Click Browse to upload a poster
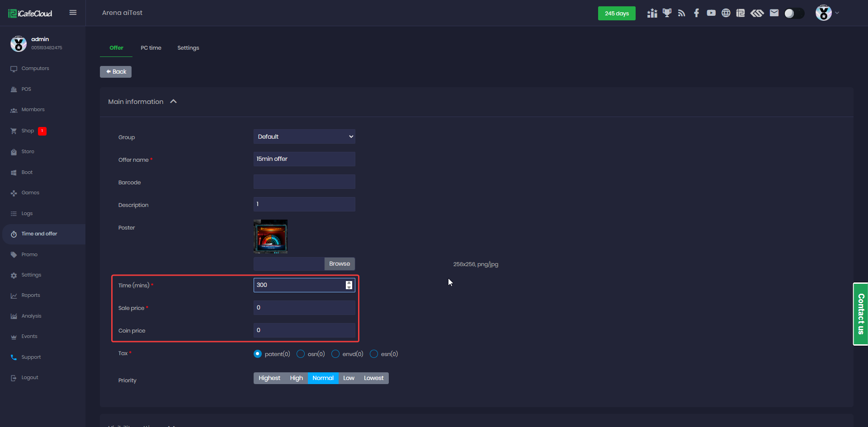 pyautogui.click(x=340, y=264)
